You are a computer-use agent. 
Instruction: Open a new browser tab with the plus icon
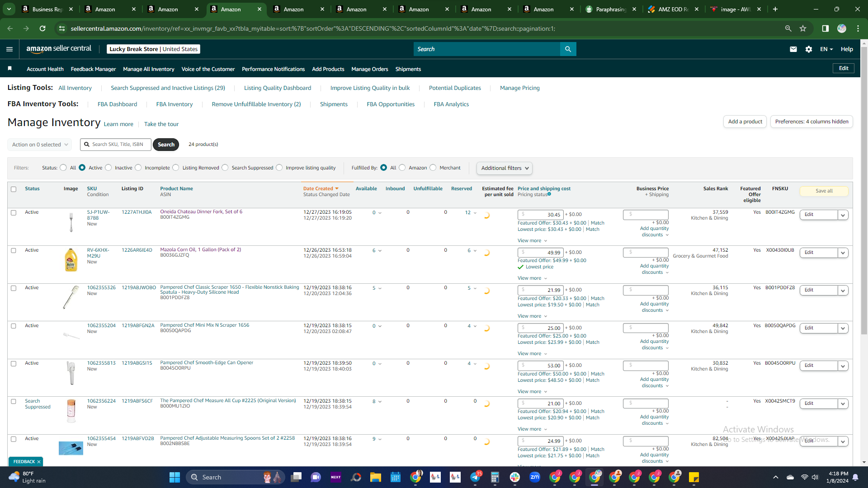(775, 9)
